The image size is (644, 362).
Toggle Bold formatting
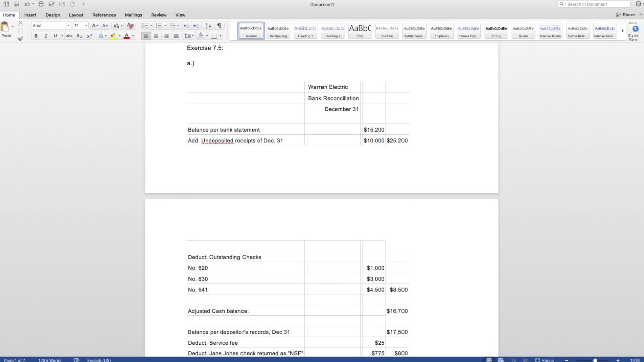pos(36,36)
